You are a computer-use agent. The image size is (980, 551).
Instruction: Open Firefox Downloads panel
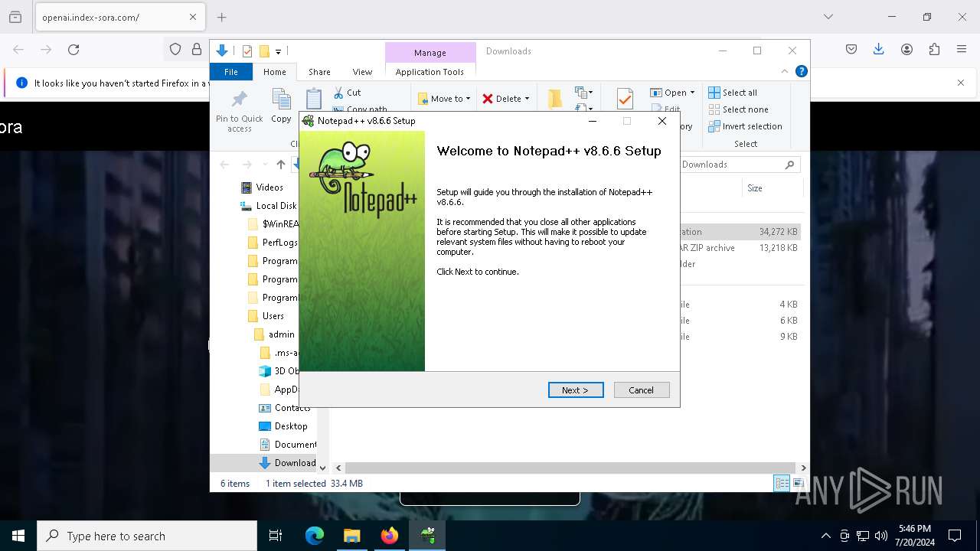tap(879, 50)
